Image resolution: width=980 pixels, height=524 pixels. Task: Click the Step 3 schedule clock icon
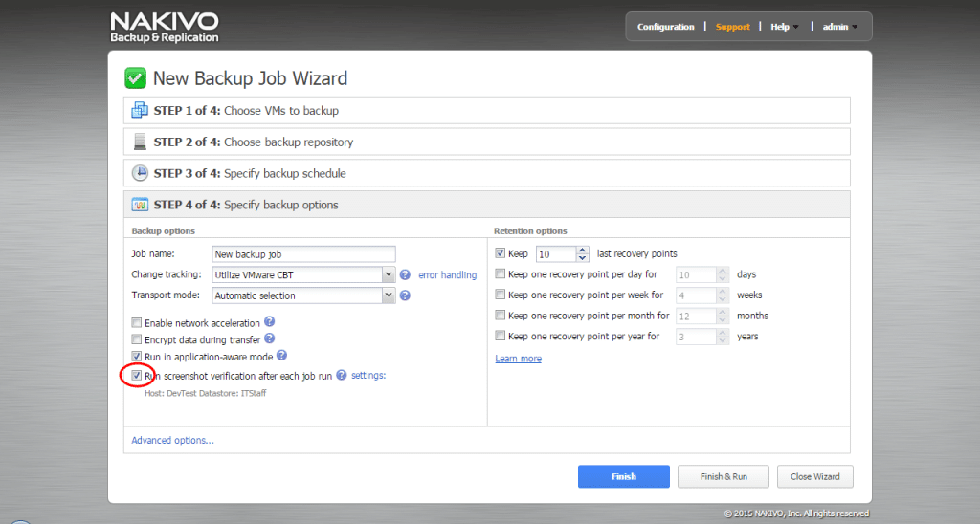click(140, 173)
